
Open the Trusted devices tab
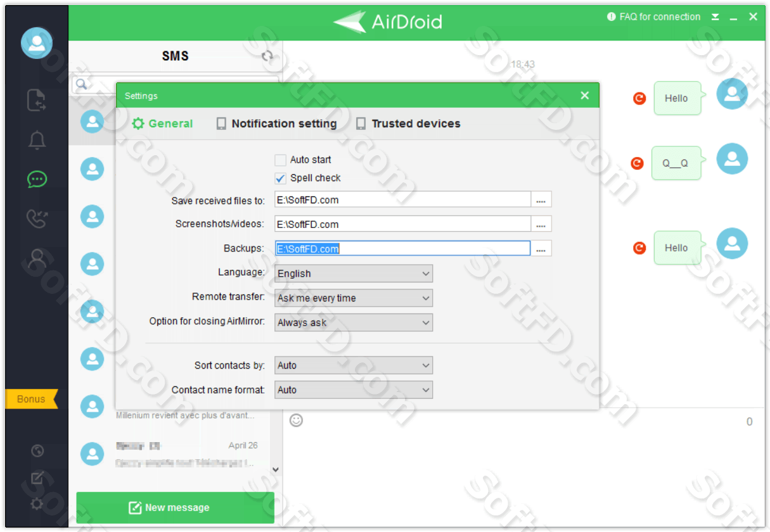point(408,124)
